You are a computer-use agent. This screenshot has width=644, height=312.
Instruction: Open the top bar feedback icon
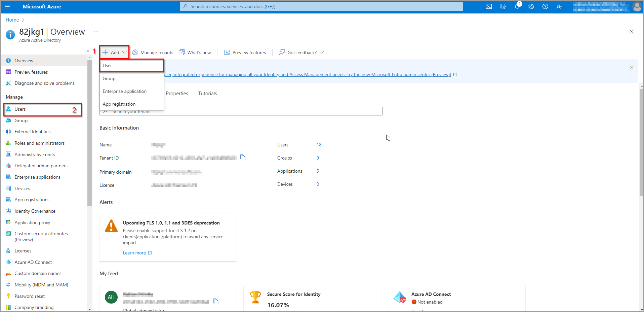coord(559,6)
